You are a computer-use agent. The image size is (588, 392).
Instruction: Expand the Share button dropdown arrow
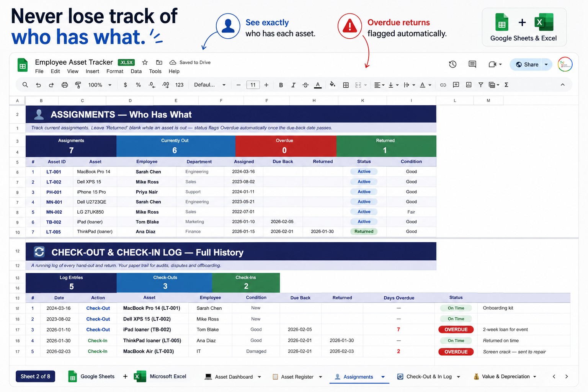[546, 64]
